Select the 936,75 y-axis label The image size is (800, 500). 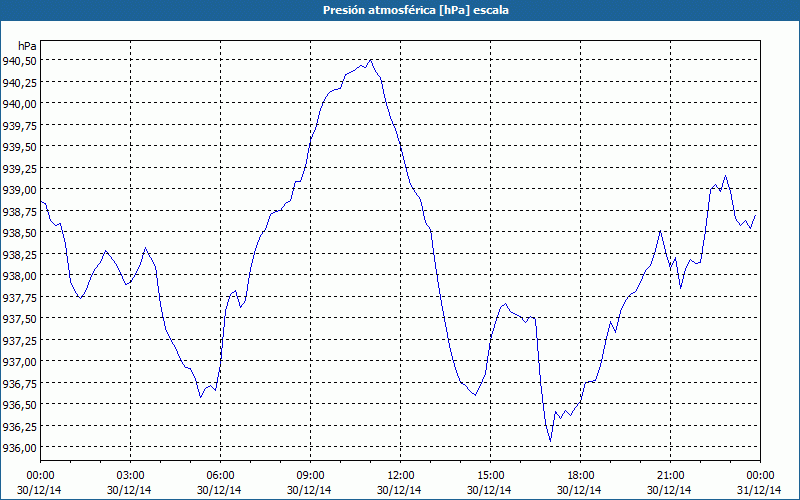pos(19,383)
